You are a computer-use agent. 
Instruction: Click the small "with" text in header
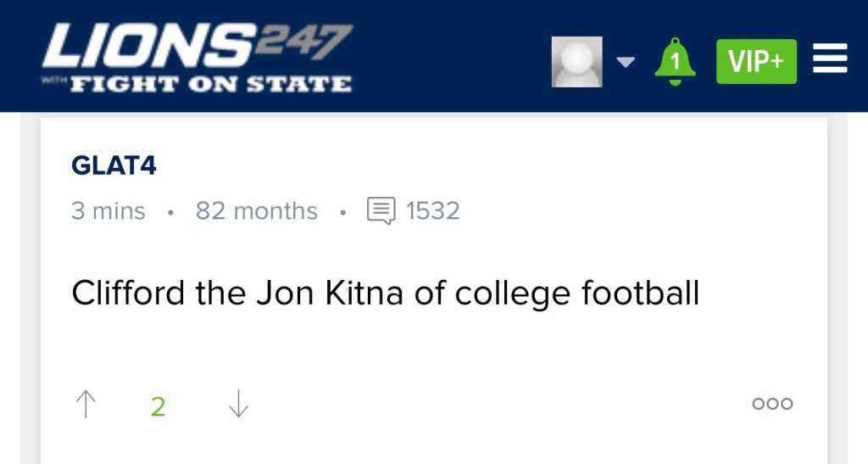(x=53, y=81)
